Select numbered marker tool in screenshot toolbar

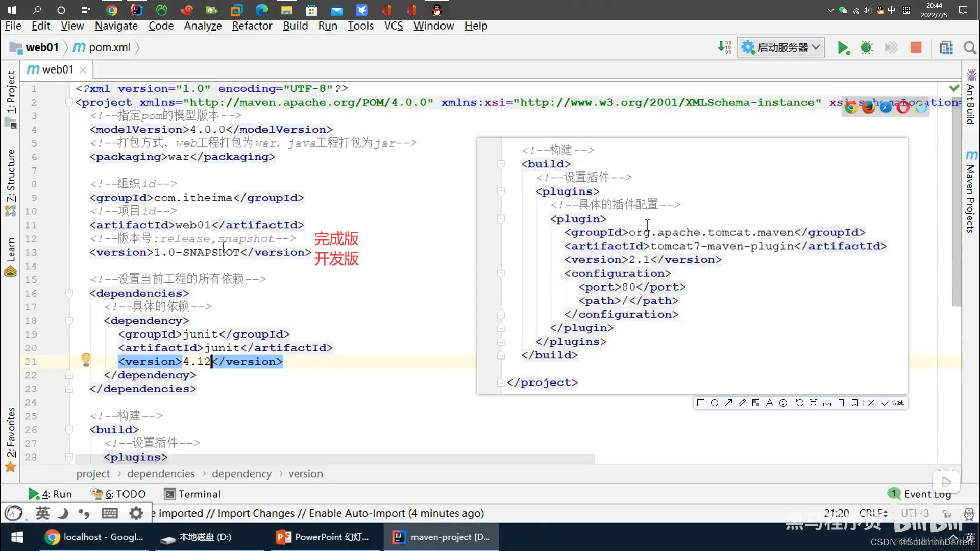[x=783, y=403]
